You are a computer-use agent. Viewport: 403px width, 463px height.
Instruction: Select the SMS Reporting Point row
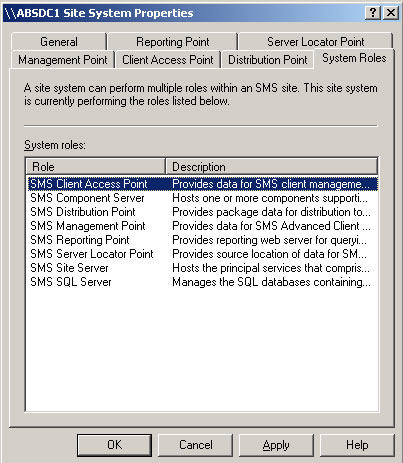click(x=203, y=240)
